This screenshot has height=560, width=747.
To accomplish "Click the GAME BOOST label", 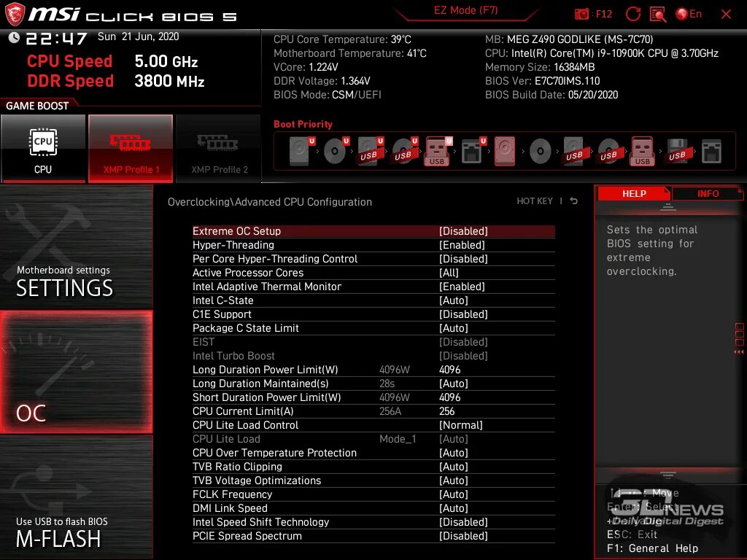I will 37,106.
